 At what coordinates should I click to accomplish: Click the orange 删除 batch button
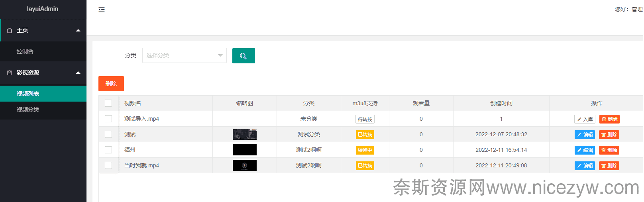tap(111, 84)
